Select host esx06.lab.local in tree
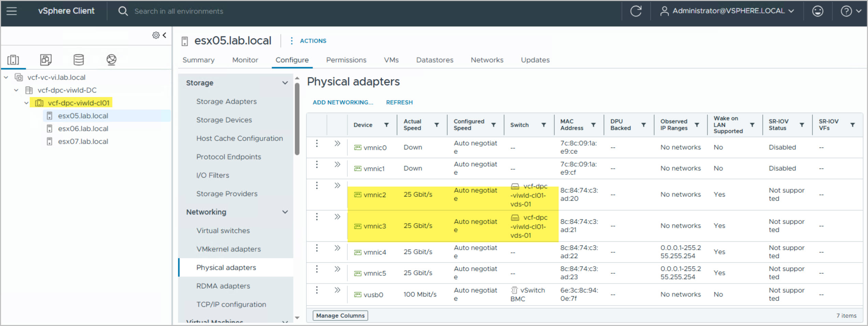Screen dimensions: 868x326 [x=83, y=129]
